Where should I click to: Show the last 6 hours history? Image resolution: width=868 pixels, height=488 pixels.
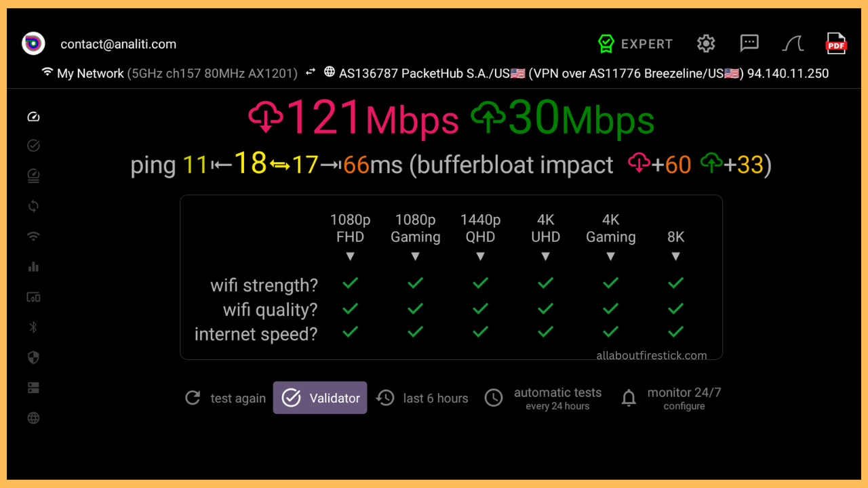(x=422, y=398)
